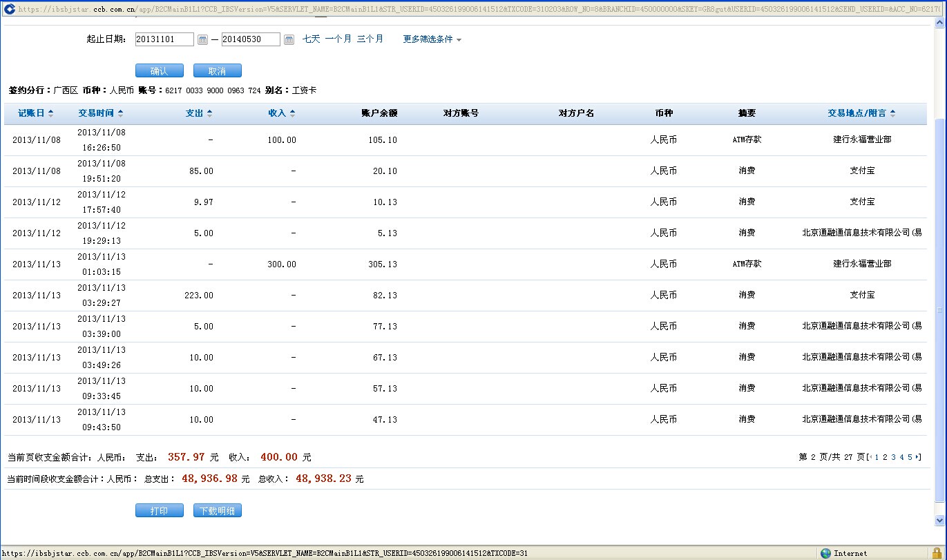Click the next page arrow in pagination

click(x=917, y=457)
